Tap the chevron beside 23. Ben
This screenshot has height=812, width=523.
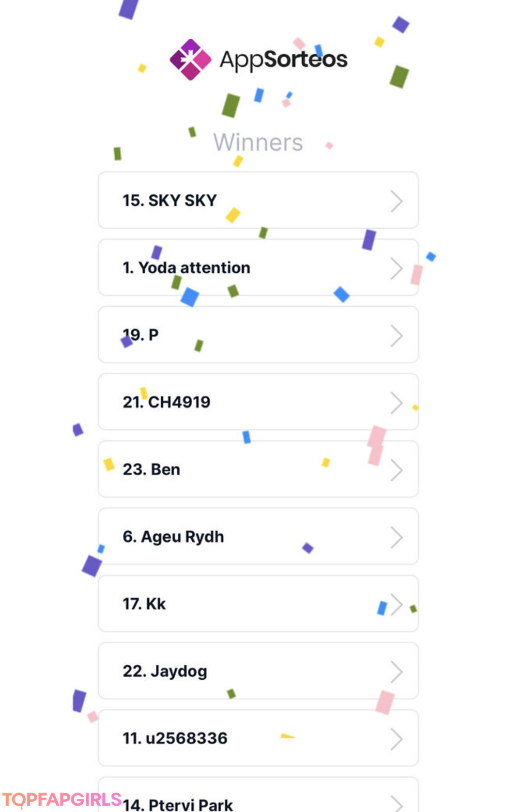[397, 470]
